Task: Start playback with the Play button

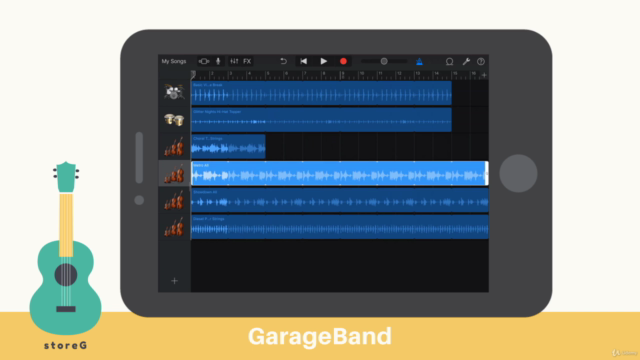Action: pyautogui.click(x=324, y=62)
